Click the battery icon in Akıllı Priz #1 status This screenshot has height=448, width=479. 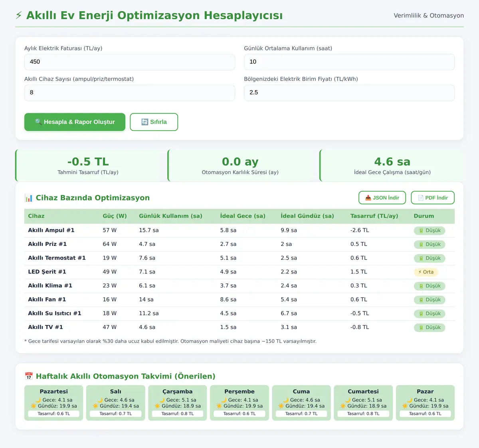point(421,244)
